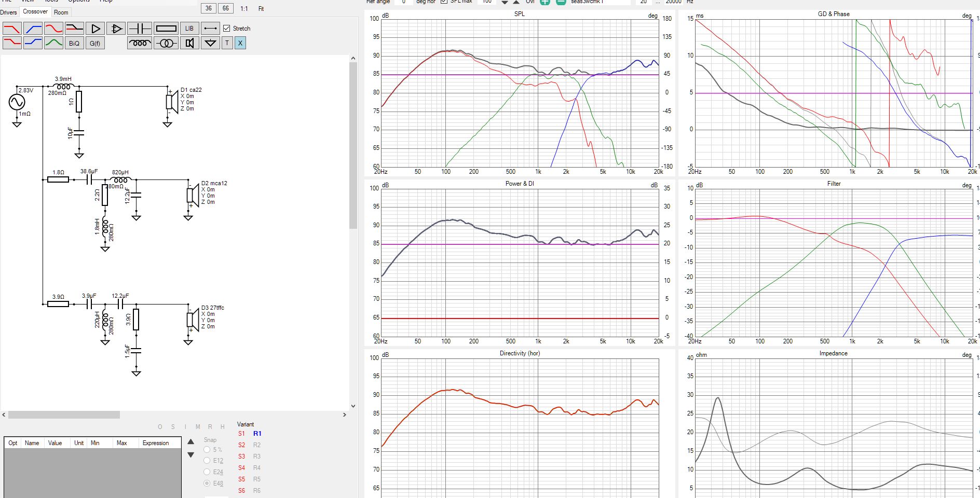Screen dimensions: 980x498
Task: Select variant S4
Action: pos(241,468)
